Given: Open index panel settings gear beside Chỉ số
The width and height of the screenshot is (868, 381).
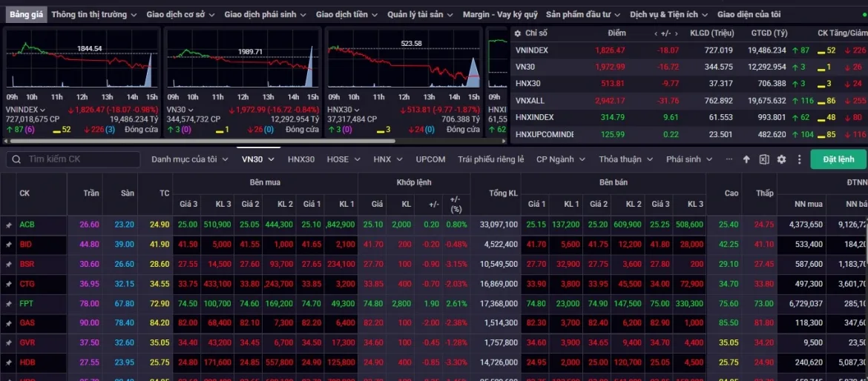Looking at the screenshot, I should tap(518, 33).
